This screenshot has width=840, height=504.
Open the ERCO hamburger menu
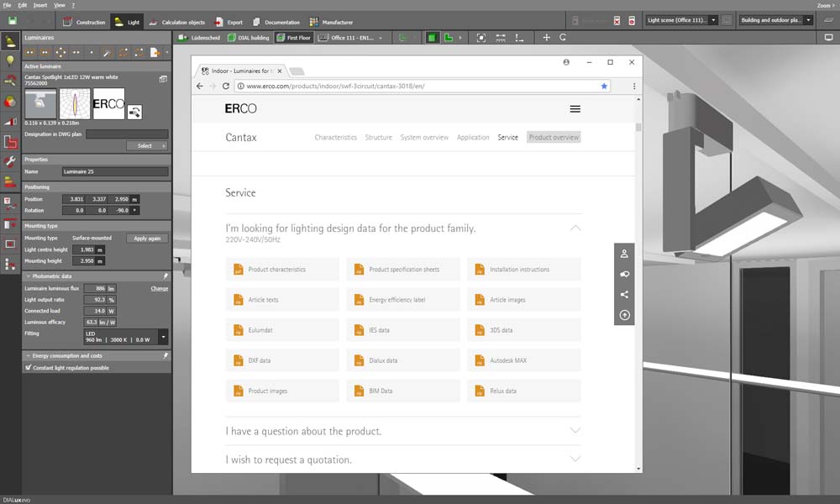pyautogui.click(x=575, y=109)
